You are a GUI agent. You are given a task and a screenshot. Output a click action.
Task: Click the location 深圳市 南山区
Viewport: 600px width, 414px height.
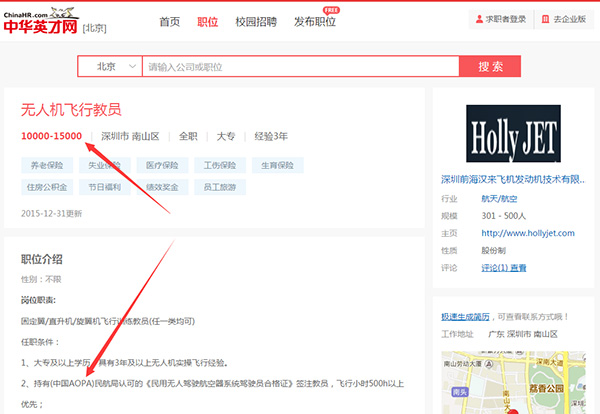tap(130, 136)
